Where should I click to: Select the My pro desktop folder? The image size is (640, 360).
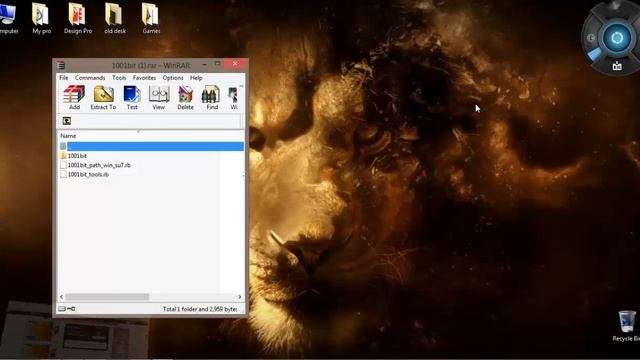click(x=42, y=18)
